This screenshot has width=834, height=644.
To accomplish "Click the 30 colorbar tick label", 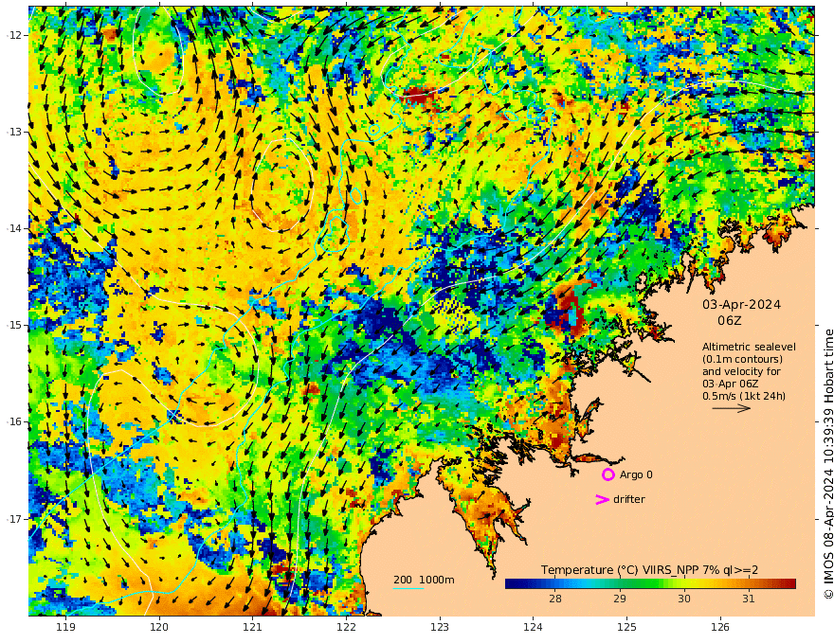I will 684,599.
